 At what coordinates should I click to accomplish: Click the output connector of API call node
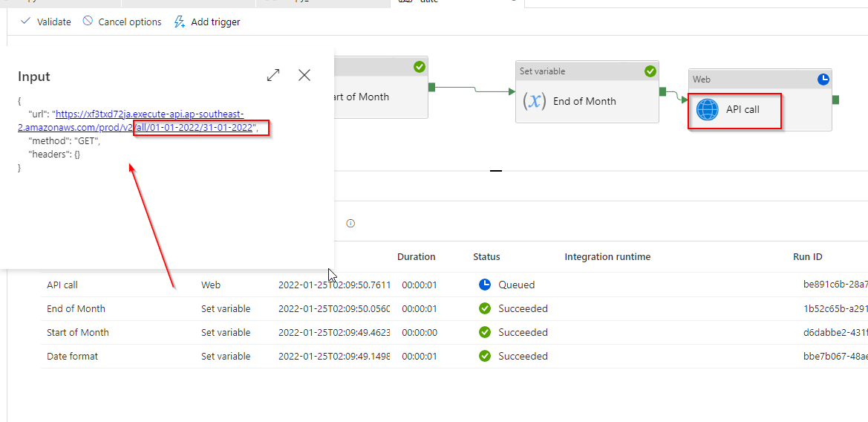pos(835,100)
